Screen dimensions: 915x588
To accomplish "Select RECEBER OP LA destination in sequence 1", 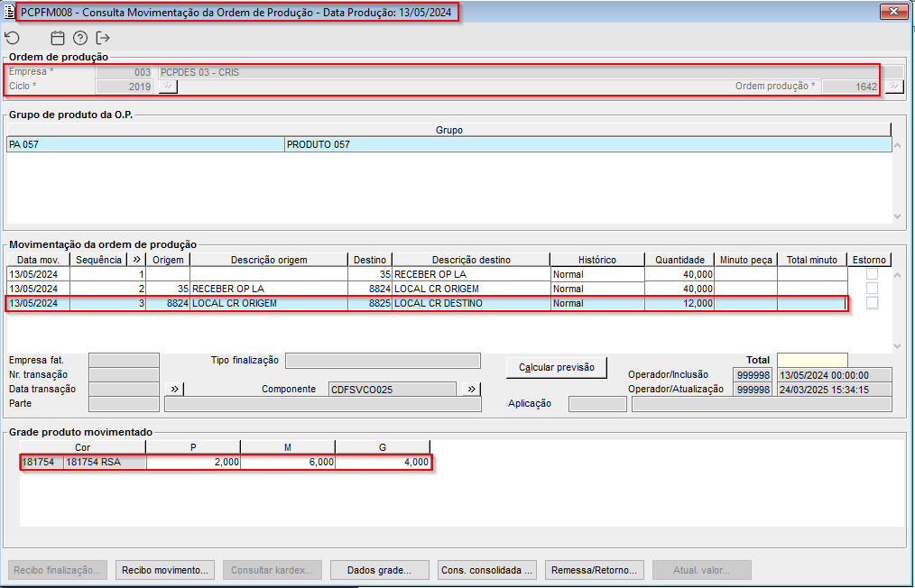I will [471, 274].
